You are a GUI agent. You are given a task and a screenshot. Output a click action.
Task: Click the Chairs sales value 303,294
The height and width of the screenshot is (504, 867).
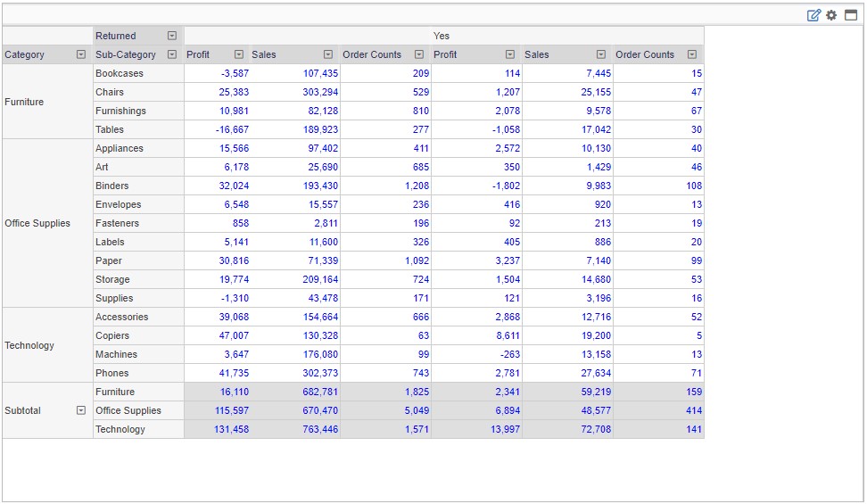pyautogui.click(x=320, y=92)
